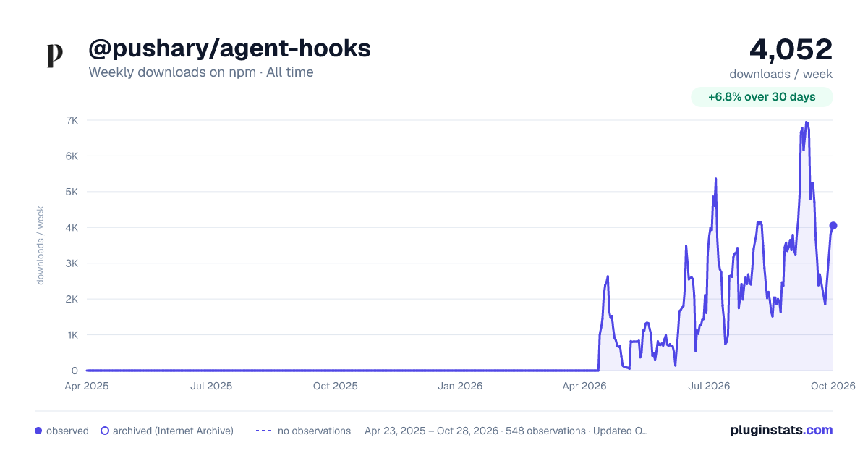Click the Jul 2026 x-axis label
Screen dimensions: 868x456
(x=708, y=386)
